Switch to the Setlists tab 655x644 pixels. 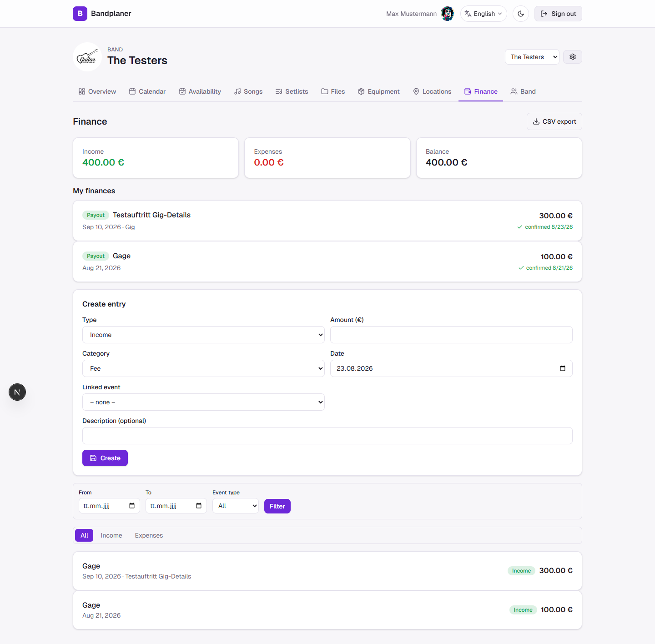coord(292,91)
